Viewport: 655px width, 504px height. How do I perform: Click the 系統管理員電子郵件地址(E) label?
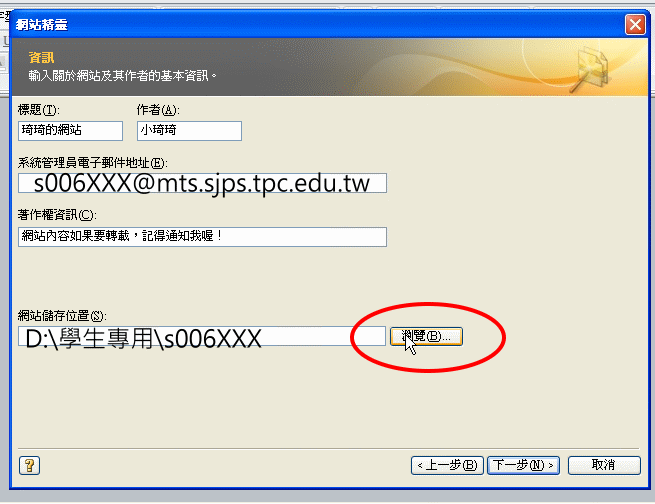(x=92, y=162)
